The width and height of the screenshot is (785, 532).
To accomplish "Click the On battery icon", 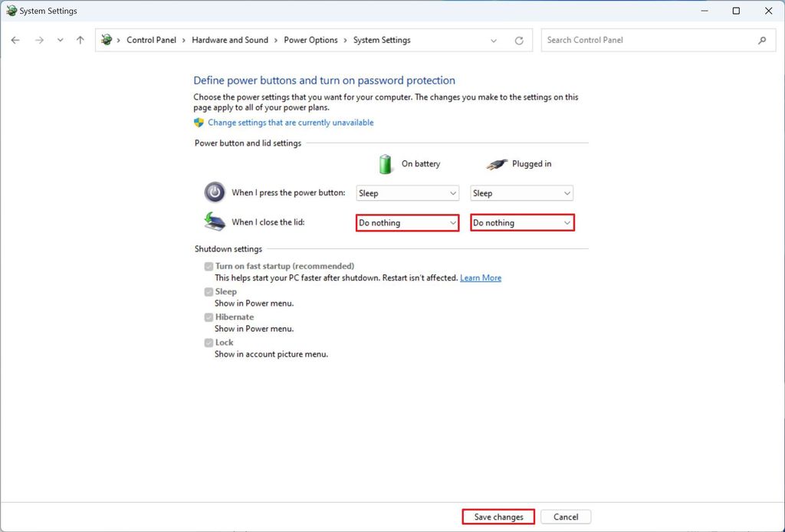I will tap(386, 163).
